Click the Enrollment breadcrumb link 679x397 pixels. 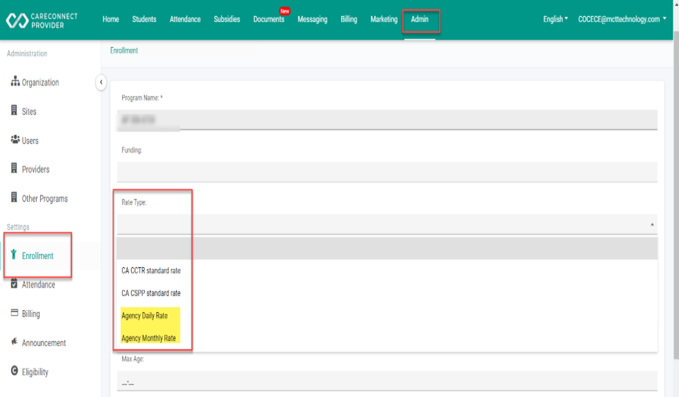[124, 50]
